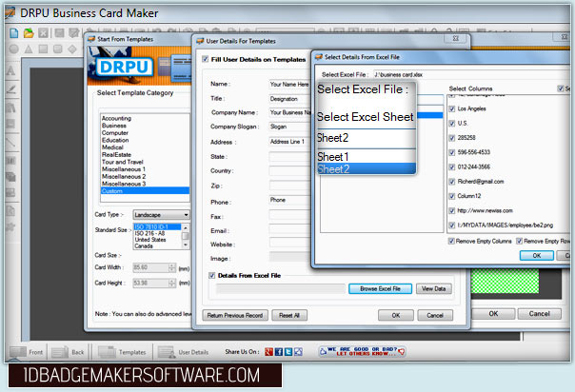Uncheck the Los Angeles column
This screenshot has width=575, height=392.
point(452,108)
